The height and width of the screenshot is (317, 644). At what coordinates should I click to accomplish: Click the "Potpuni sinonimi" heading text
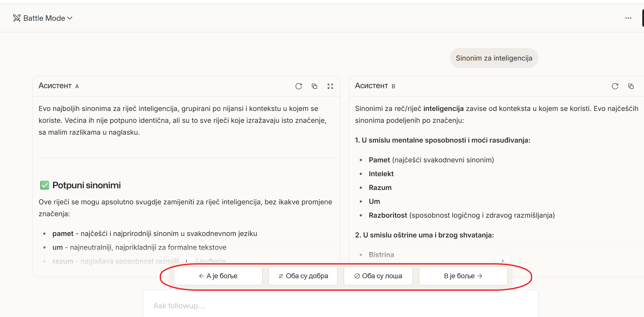(x=87, y=185)
